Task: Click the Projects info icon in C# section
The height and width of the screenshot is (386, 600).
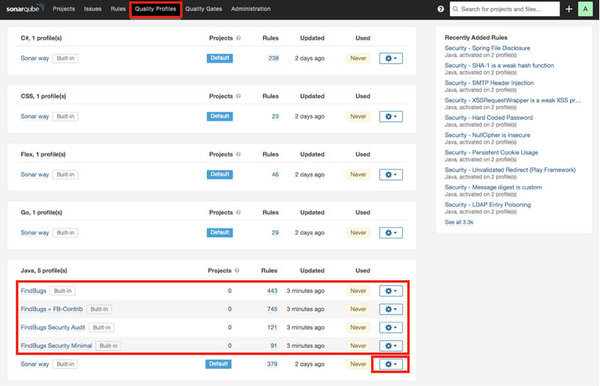Action: [238, 37]
